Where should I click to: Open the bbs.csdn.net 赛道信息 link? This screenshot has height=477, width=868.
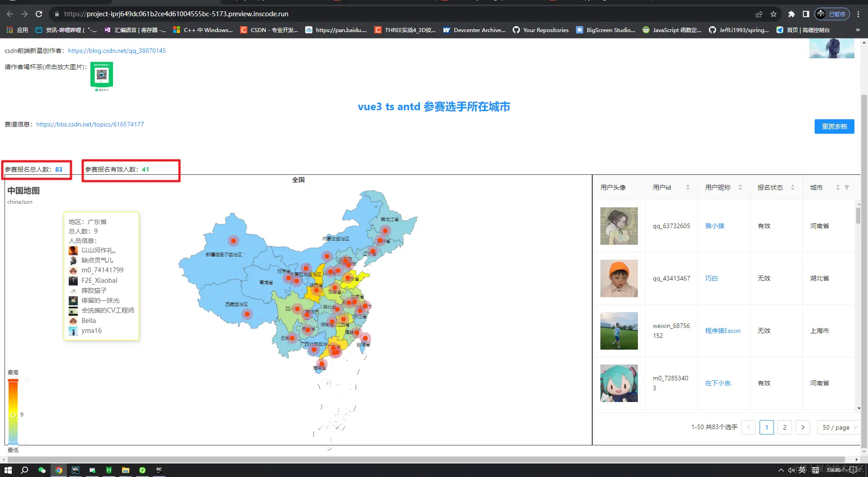click(x=90, y=124)
